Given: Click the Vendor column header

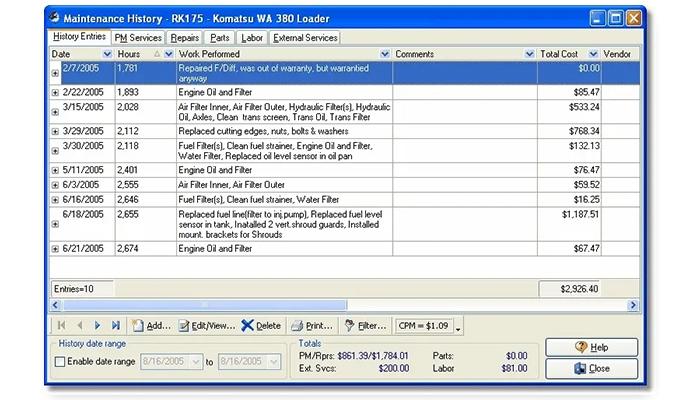Looking at the screenshot, I should click(x=620, y=54).
